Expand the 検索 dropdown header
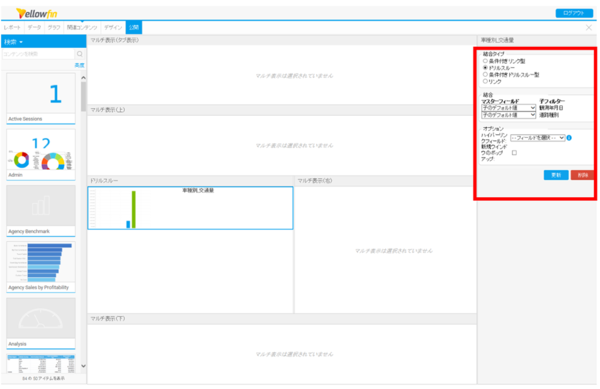This screenshot has height=389, width=600. pos(14,42)
